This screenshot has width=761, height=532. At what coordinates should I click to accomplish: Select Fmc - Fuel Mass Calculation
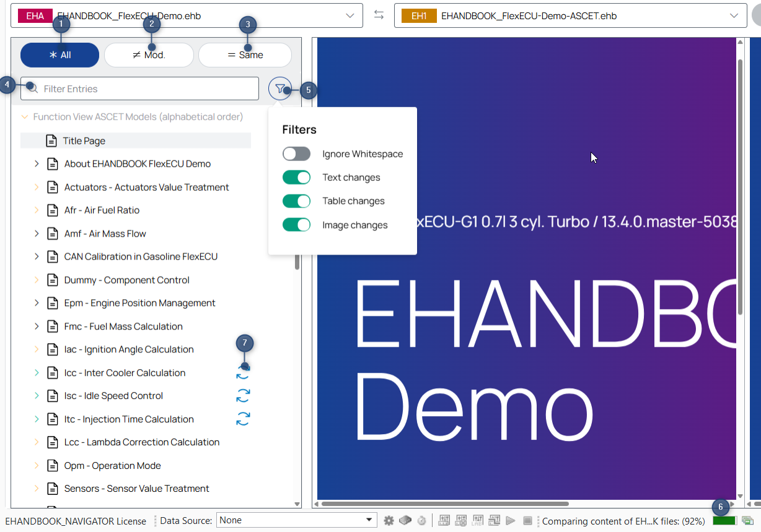(x=123, y=326)
